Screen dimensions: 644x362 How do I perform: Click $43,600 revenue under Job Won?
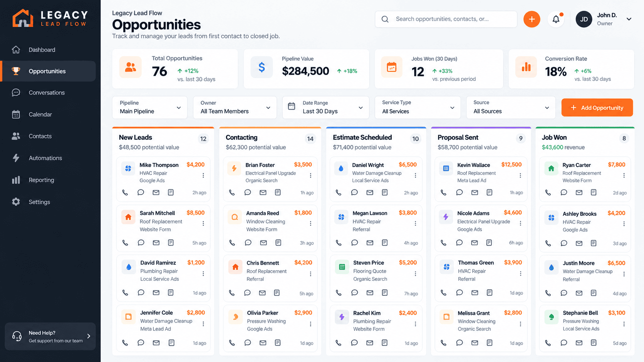(563, 147)
